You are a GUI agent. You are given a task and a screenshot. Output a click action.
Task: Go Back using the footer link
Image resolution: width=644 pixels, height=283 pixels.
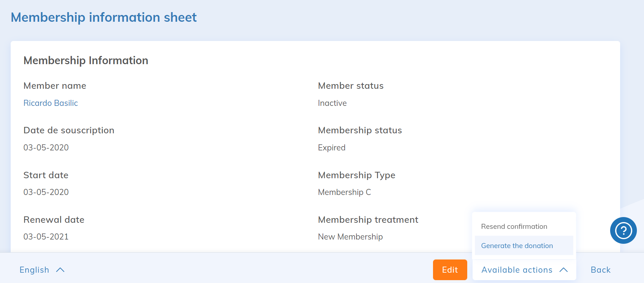[601, 270]
